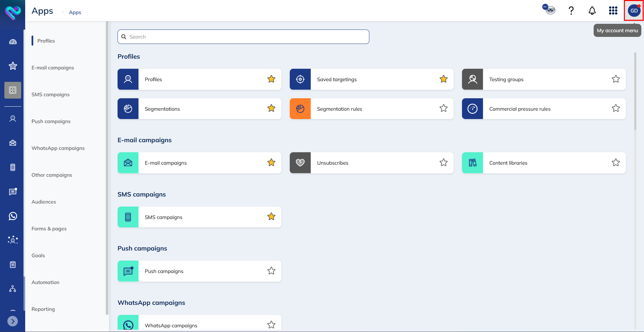Unfavorite the Saved targetings app

click(x=444, y=79)
